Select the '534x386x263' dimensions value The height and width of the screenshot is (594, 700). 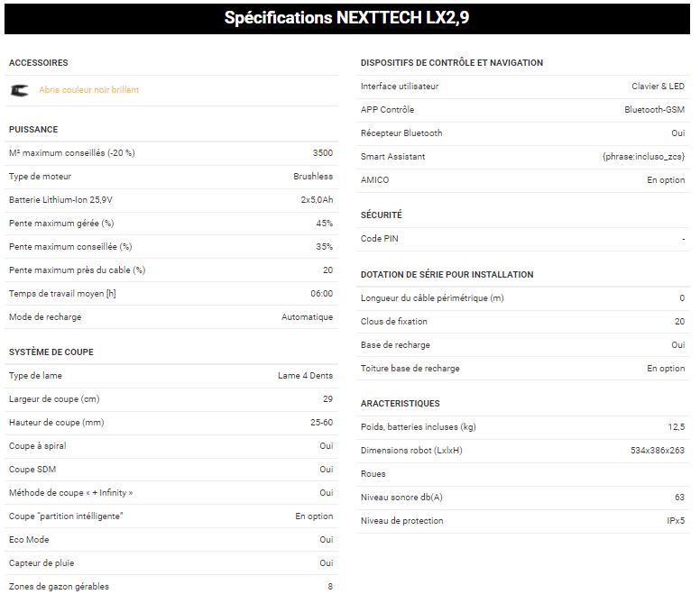(x=658, y=451)
